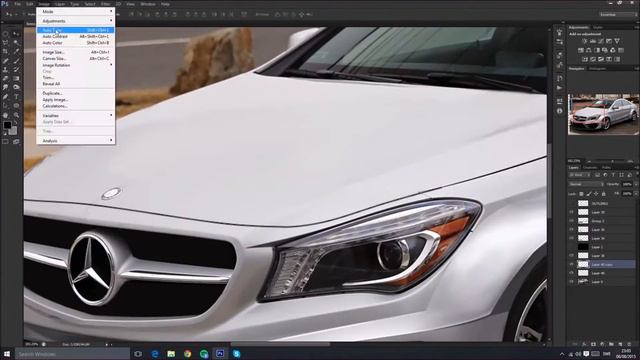This screenshot has width=640, height=360.
Task: Select the Pen tool
Action: click(6, 97)
